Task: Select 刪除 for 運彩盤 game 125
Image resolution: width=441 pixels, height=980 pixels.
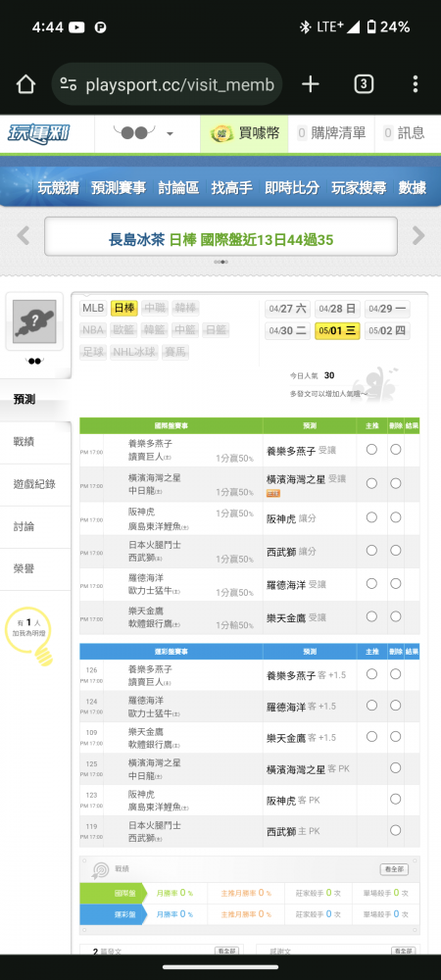Action: coord(395,767)
